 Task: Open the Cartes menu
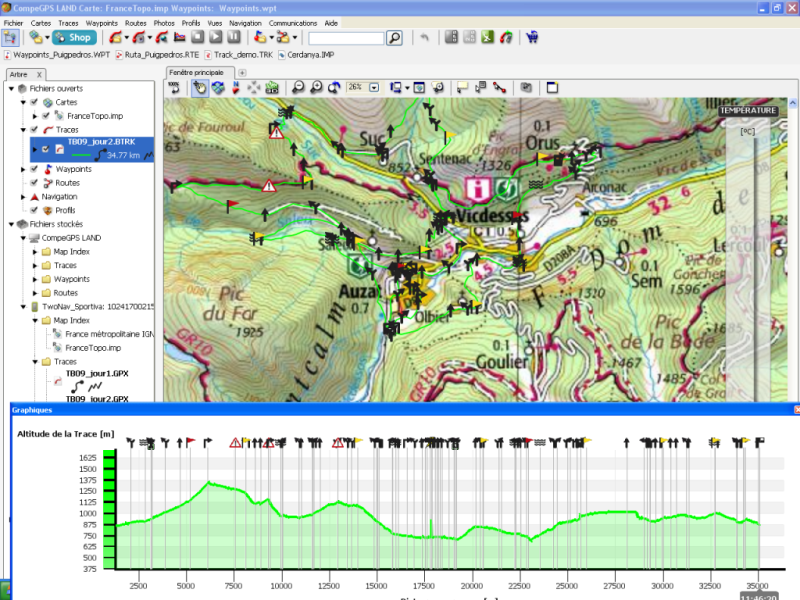click(41, 23)
